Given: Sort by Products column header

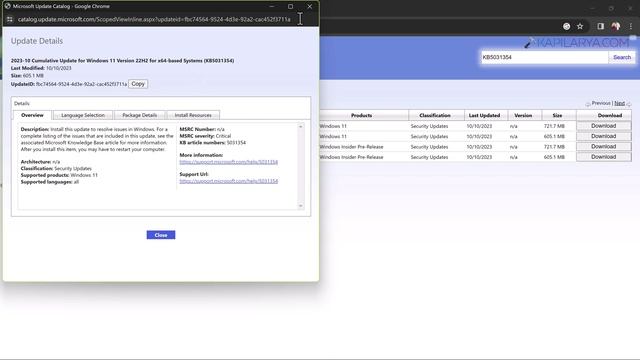Looking at the screenshot, I should tap(361, 116).
